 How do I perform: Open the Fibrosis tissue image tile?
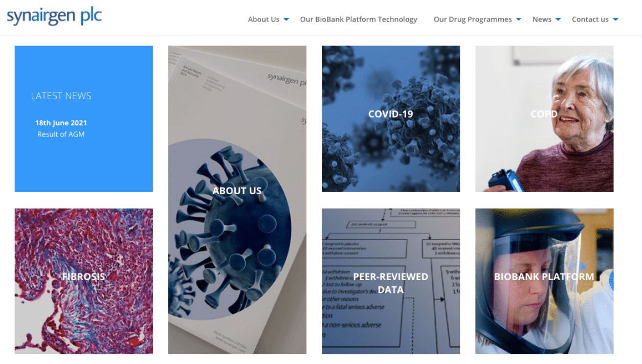point(84,281)
